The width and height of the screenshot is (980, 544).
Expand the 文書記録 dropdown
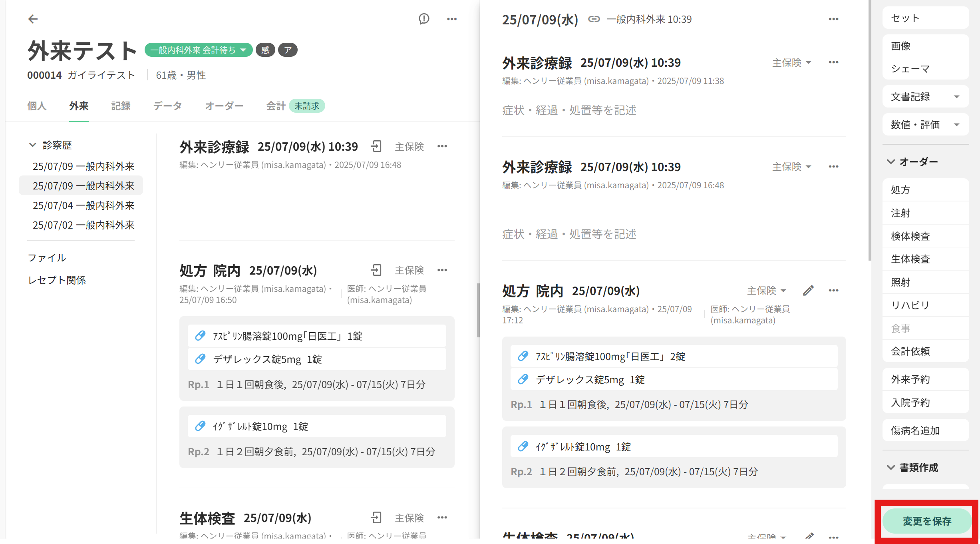[956, 97]
